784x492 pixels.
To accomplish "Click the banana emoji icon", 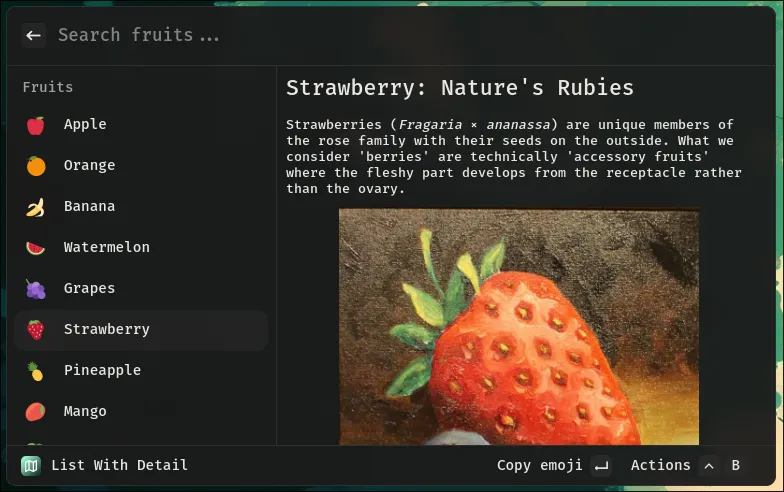I will [36, 207].
